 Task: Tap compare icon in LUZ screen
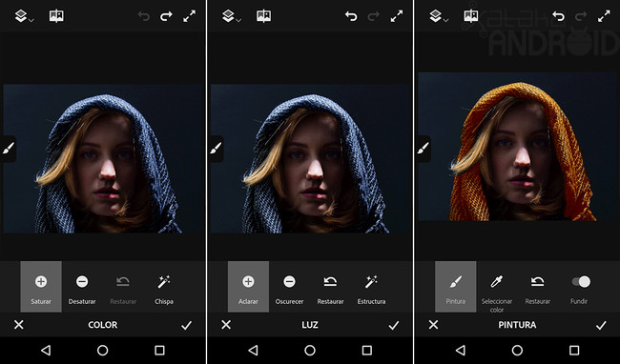click(x=263, y=16)
